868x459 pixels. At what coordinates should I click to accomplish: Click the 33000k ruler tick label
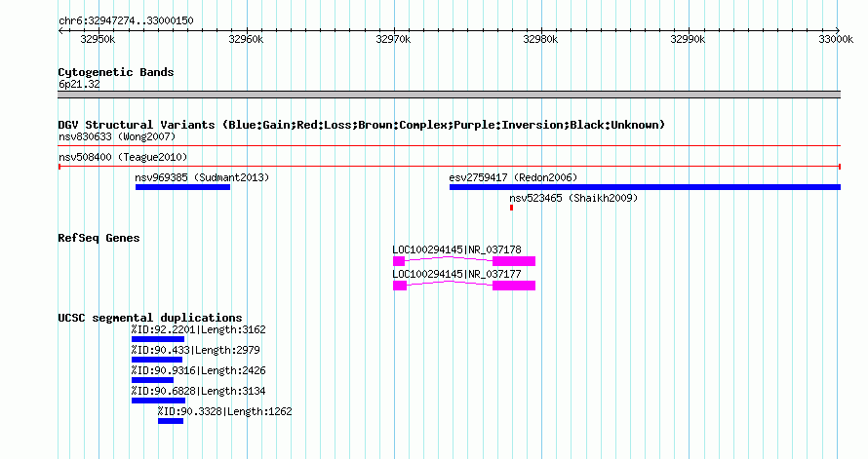click(x=836, y=39)
